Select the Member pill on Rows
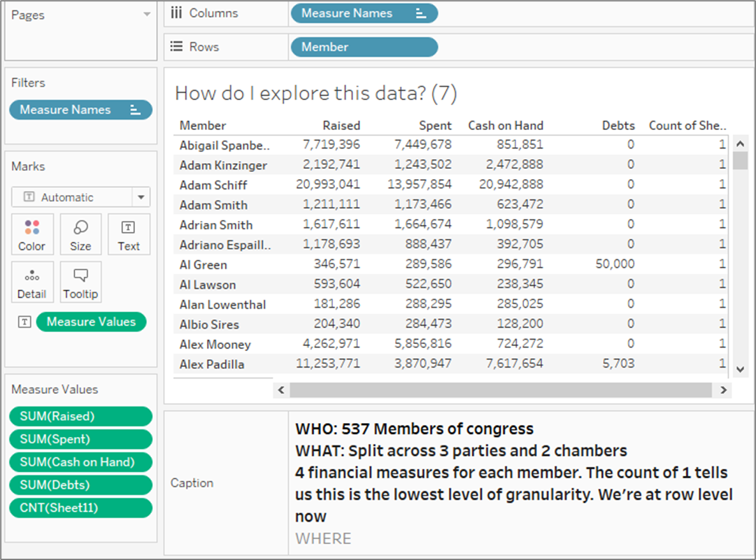 [364, 47]
